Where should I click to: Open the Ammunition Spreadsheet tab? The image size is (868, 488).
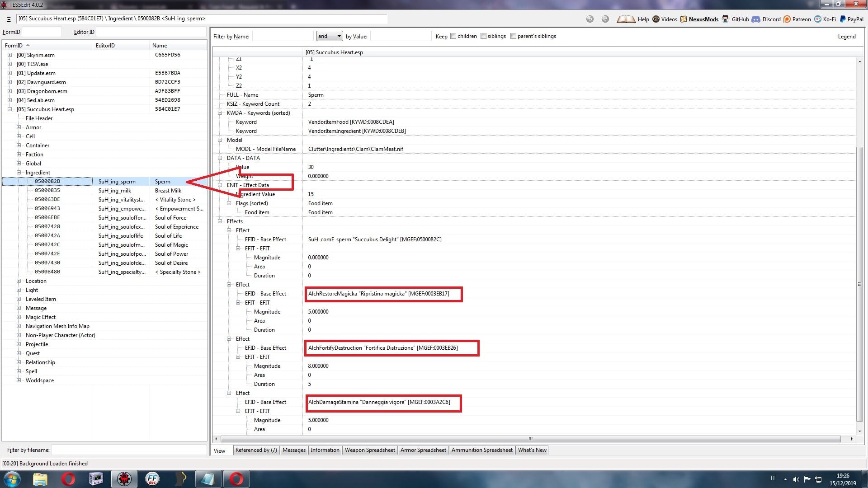(x=482, y=450)
